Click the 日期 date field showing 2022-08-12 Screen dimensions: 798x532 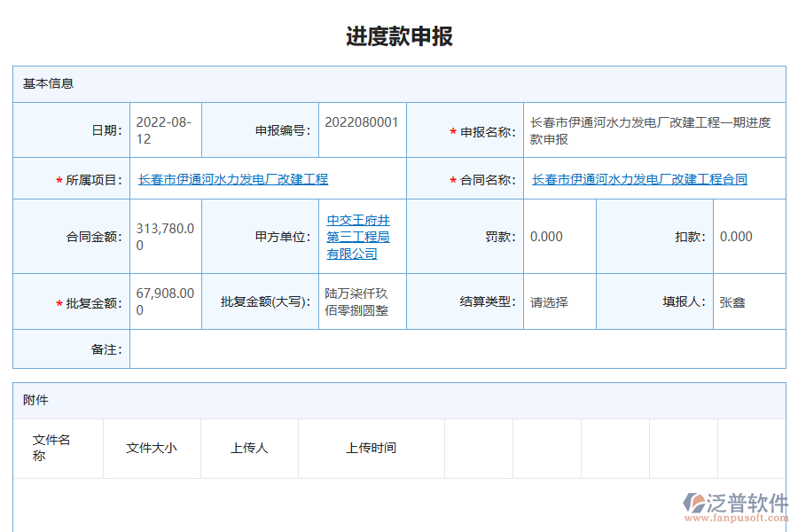[x=165, y=129]
